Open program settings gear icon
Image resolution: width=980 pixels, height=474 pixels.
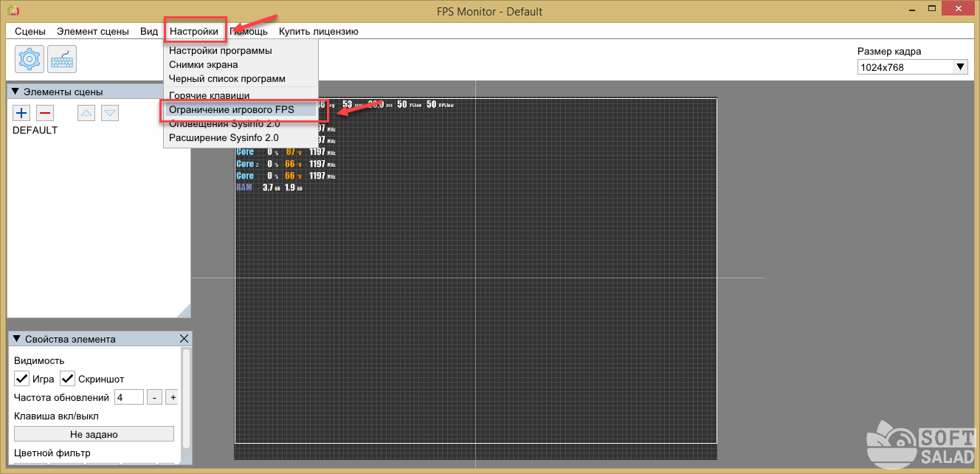[30, 59]
